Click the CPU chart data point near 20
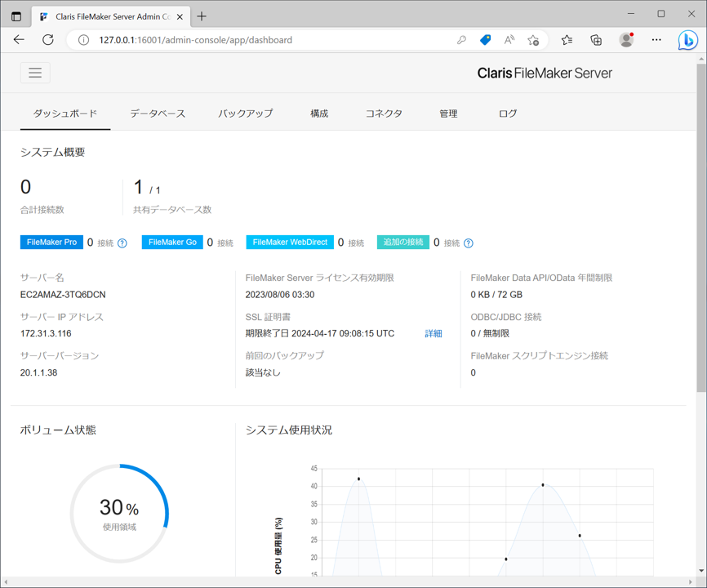 point(506,559)
